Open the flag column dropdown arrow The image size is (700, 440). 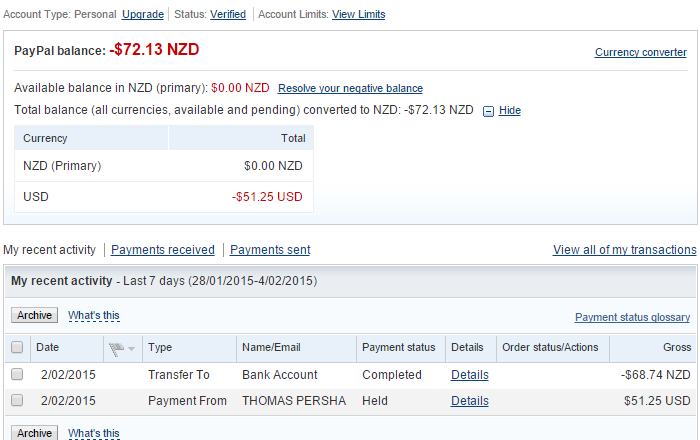pos(131,349)
